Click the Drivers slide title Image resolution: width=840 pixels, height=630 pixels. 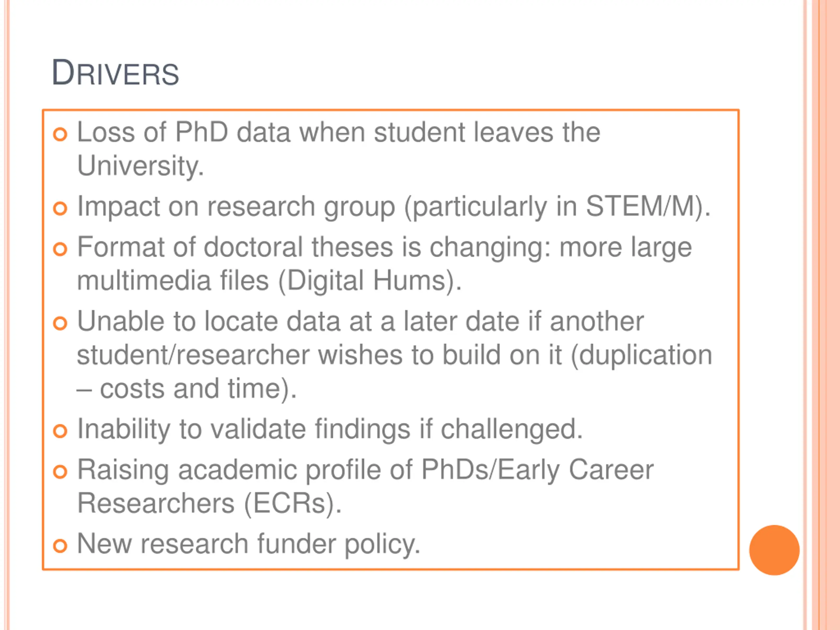tap(115, 73)
